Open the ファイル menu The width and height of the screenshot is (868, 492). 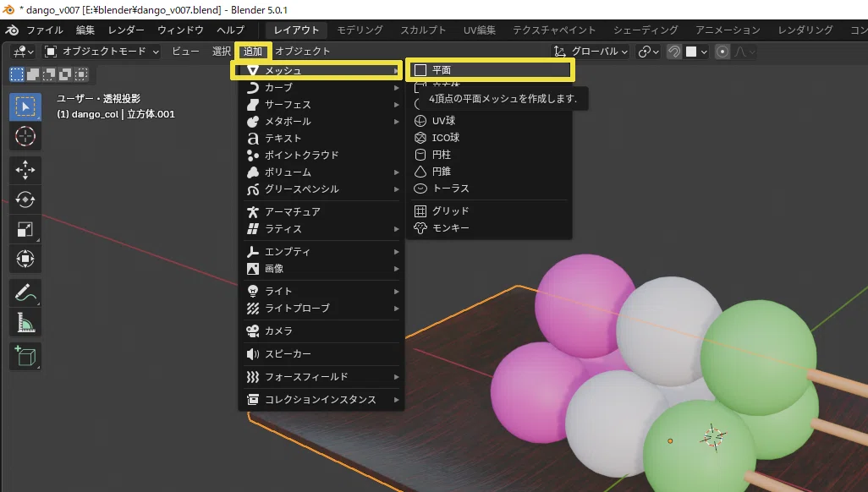[45, 30]
